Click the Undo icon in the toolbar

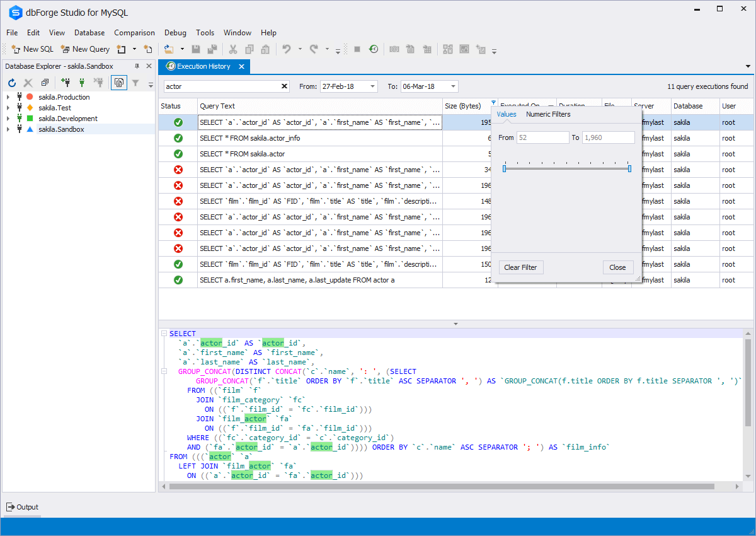[288, 49]
